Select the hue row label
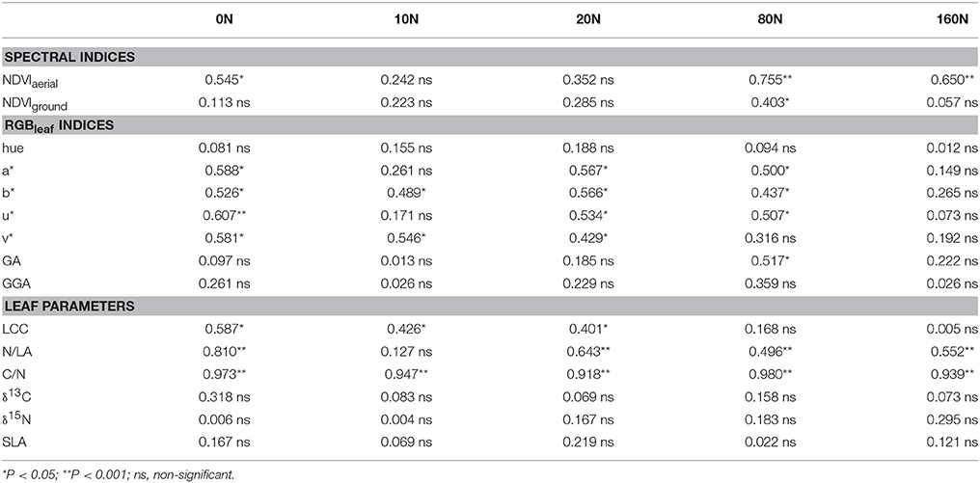This screenshot has width=980, height=483. coord(15,149)
